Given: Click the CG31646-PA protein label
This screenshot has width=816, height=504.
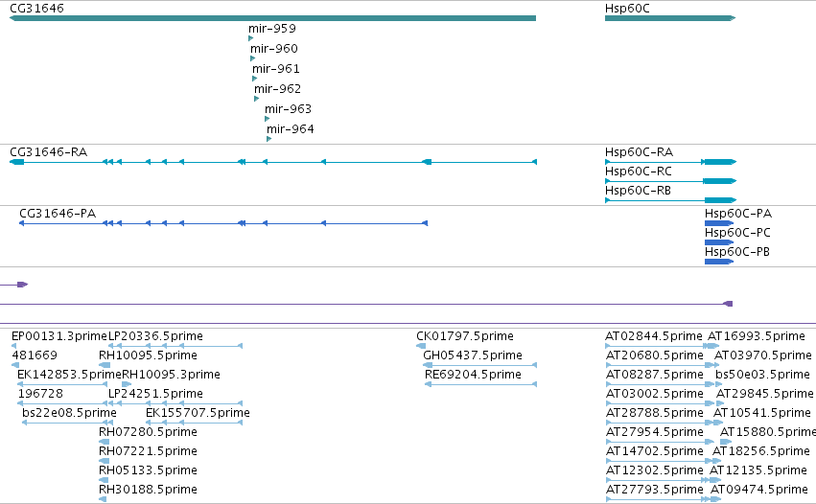Looking at the screenshot, I should point(58,214).
